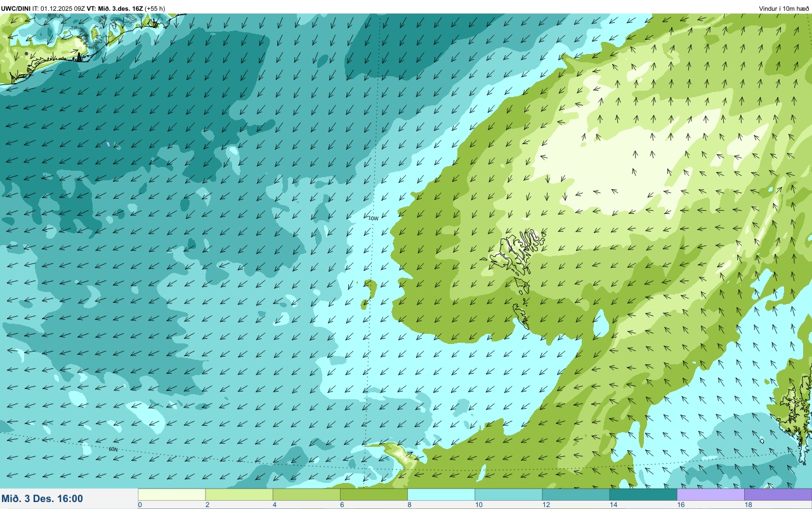The image size is (812, 509).
Task: Click the 2-4 light green legend swatch
Action: (239, 494)
